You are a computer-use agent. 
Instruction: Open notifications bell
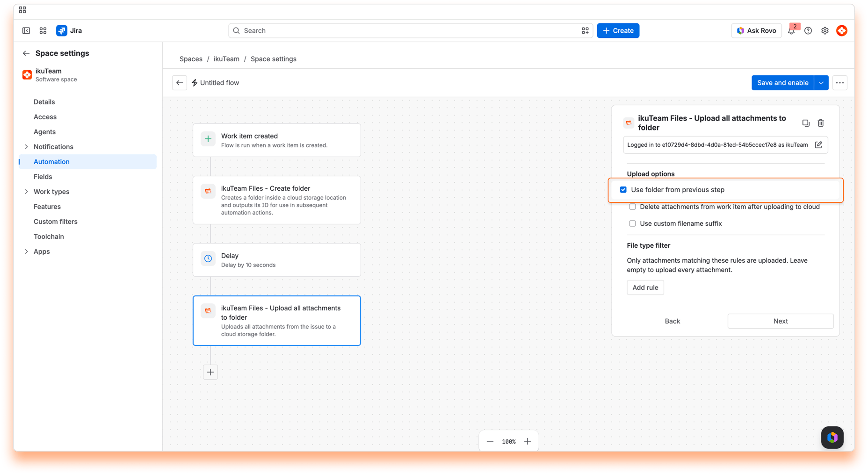tap(791, 30)
